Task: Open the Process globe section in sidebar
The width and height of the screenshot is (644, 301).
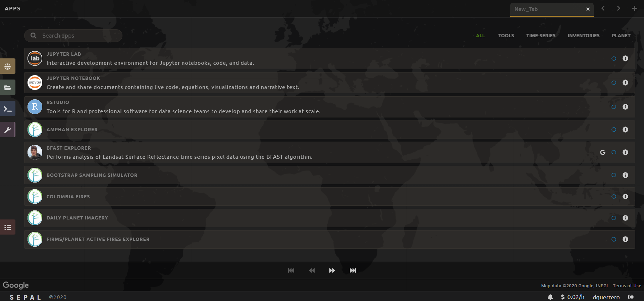Action: [7, 66]
